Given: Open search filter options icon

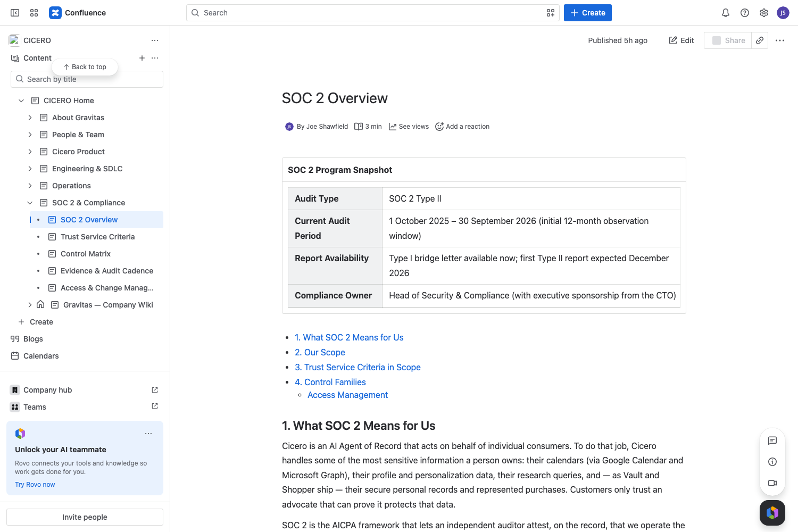Looking at the screenshot, I should point(551,13).
